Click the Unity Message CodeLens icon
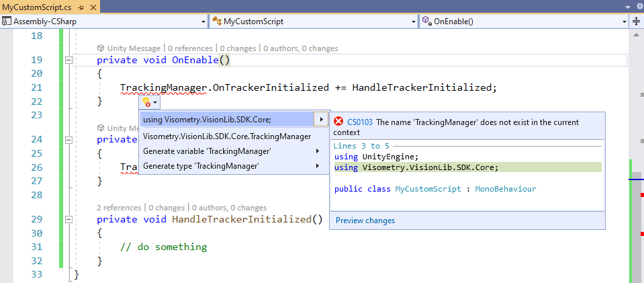644x283 pixels. point(101,48)
